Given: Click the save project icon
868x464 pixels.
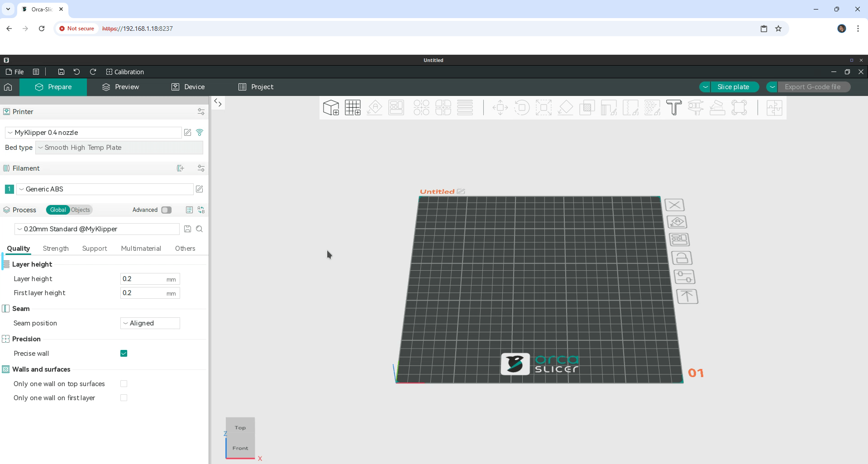Looking at the screenshot, I should click(61, 72).
